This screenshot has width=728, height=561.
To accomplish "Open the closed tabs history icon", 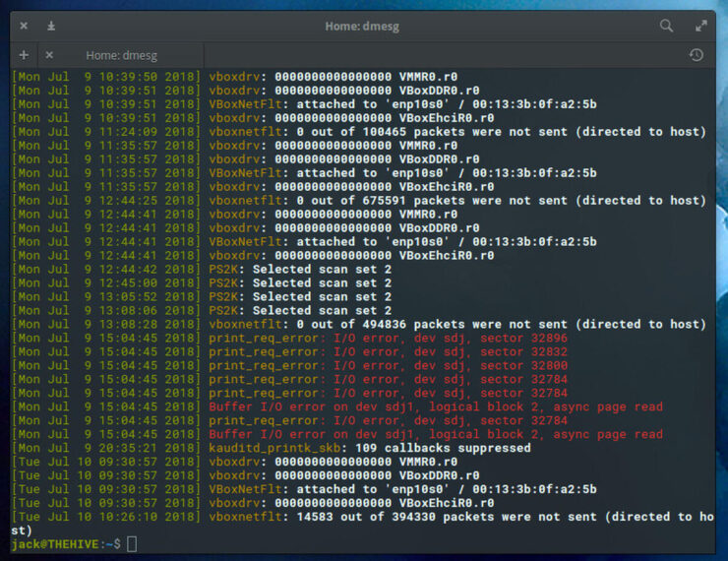I will [x=697, y=55].
